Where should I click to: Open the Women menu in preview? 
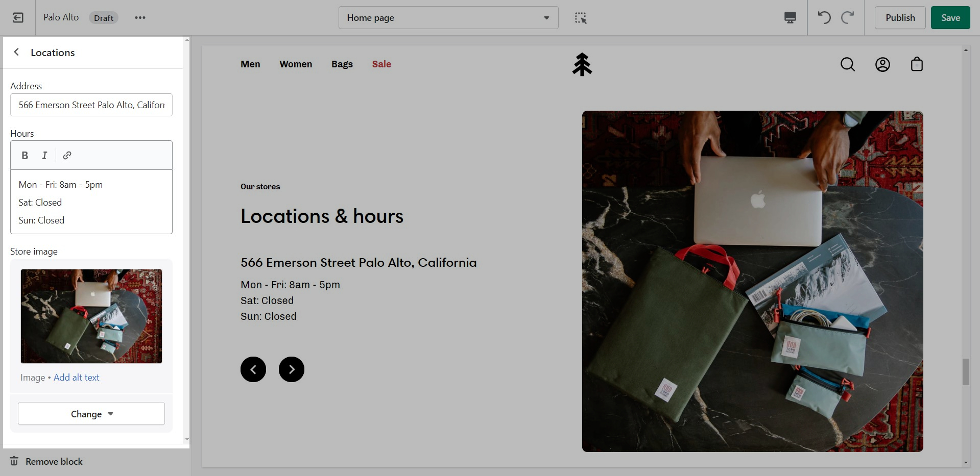[296, 64]
